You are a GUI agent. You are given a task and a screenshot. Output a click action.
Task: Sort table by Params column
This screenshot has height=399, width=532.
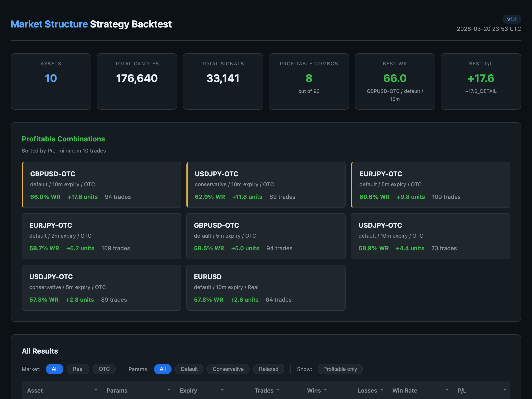point(138,390)
